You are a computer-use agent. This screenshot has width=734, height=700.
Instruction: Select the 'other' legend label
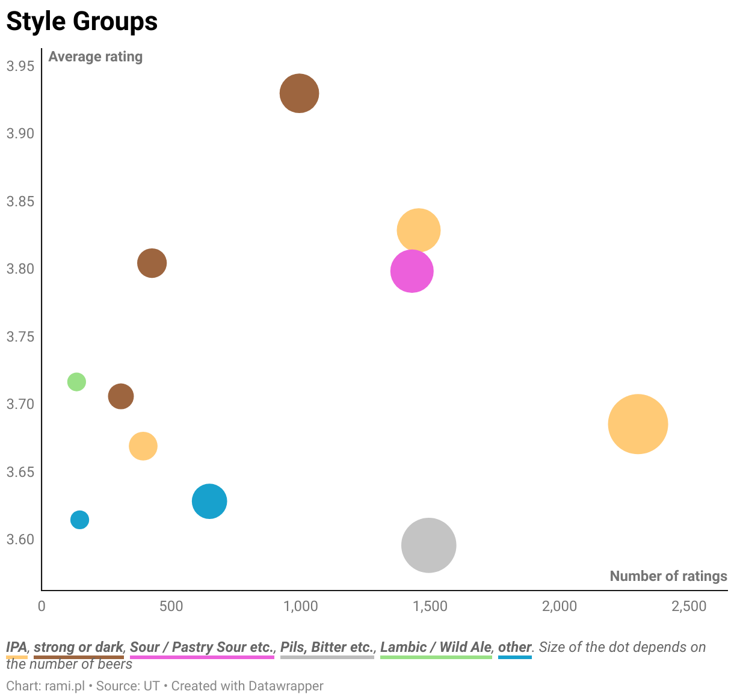(x=514, y=647)
